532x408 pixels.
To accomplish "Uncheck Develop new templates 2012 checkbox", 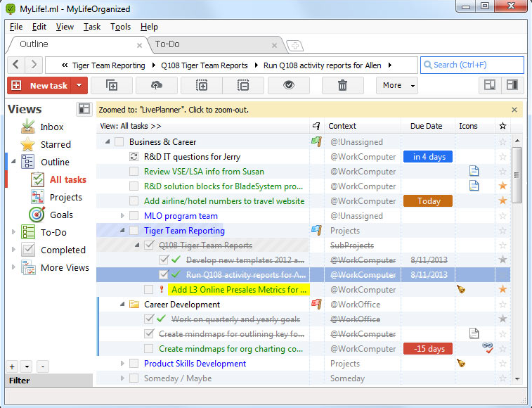I will pyautogui.click(x=164, y=260).
